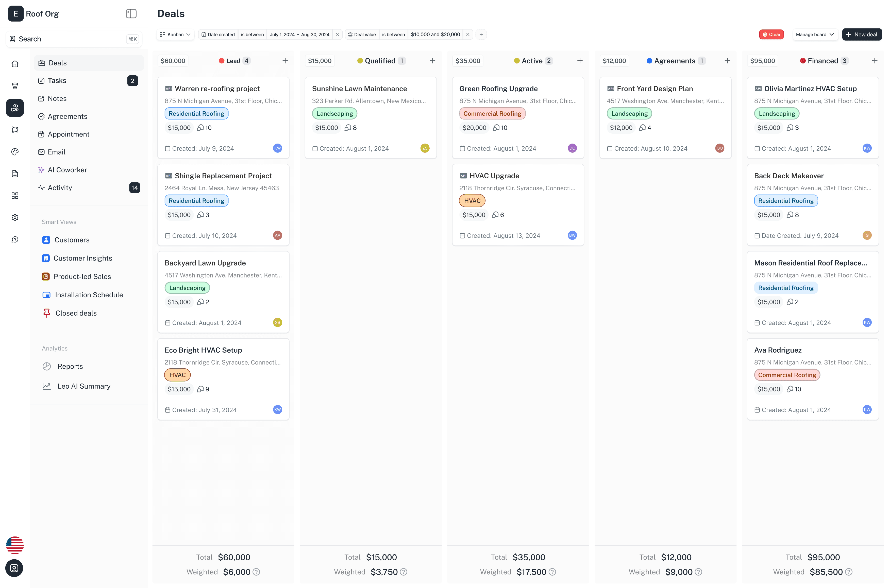Open the Kanban view dropdown
Screen dimensions: 890x588
[x=175, y=34]
